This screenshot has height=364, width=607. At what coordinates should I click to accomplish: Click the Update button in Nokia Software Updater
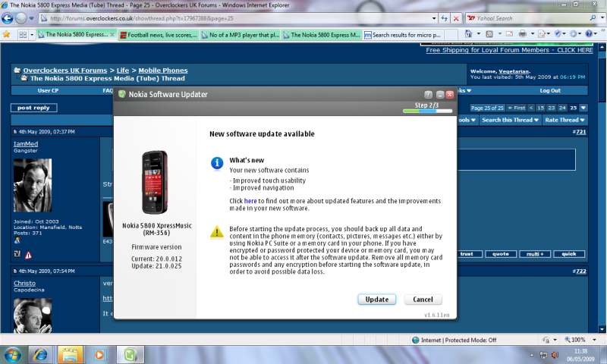[376, 300]
